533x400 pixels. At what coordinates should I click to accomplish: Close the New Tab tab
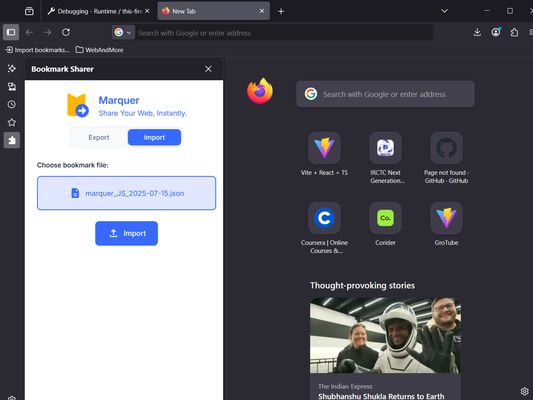tap(262, 11)
